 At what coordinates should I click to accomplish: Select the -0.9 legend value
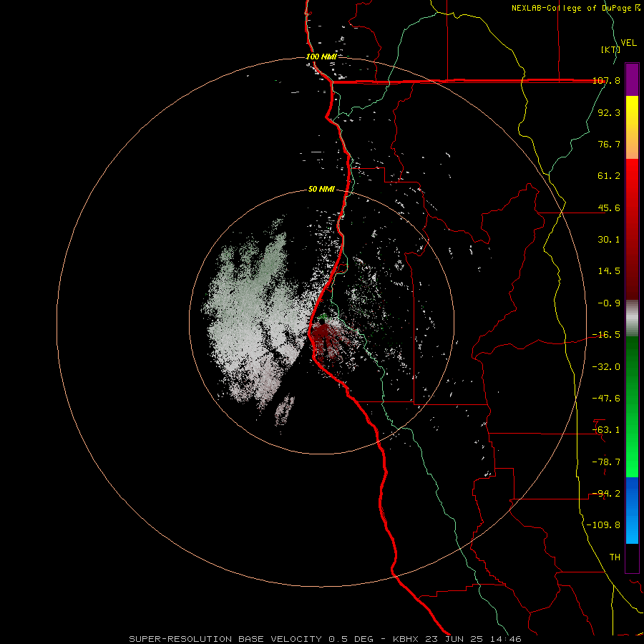point(609,303)
